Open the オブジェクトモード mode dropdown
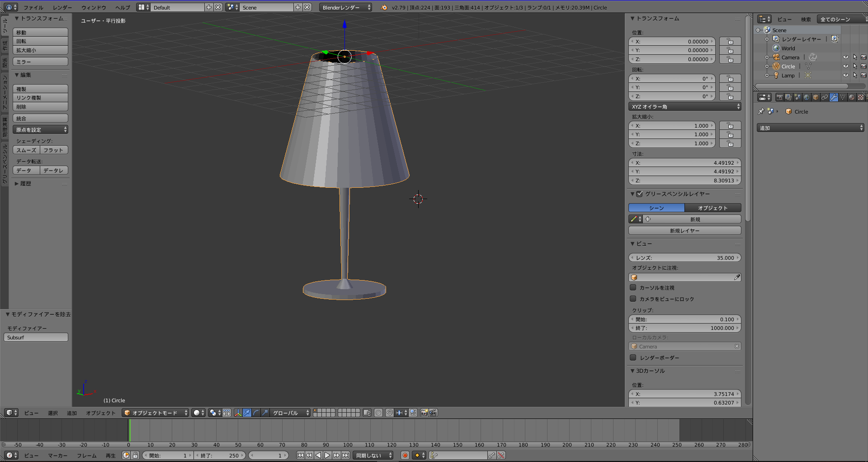This screenshot has height=462, width=868. 156,413
